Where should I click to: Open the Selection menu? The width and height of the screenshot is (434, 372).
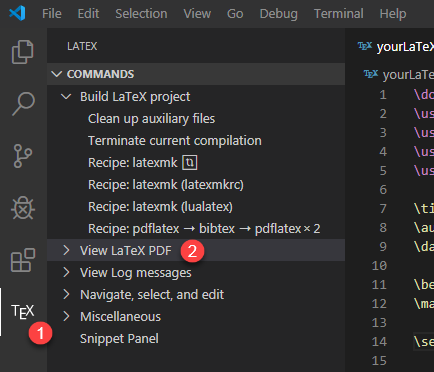pos(141,14)
